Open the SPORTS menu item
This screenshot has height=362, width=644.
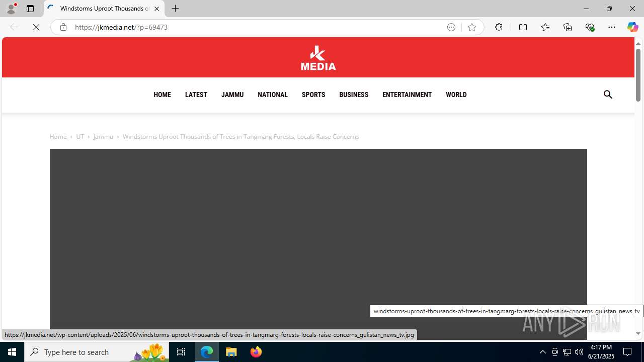click(x=313, y=95)
